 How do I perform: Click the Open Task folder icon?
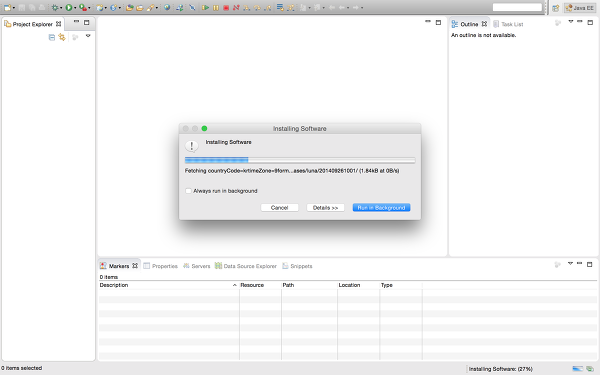(x=140, y=7)
